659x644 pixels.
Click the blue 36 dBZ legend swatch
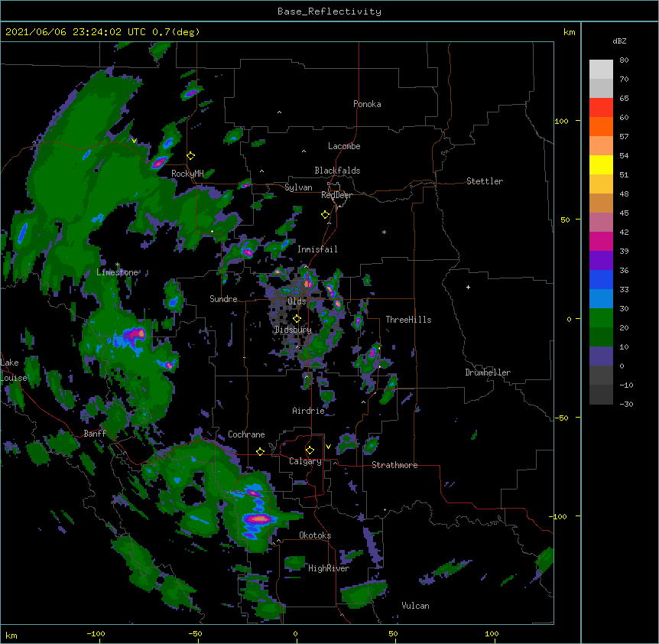pyautogui.click(x=601, y=279)
